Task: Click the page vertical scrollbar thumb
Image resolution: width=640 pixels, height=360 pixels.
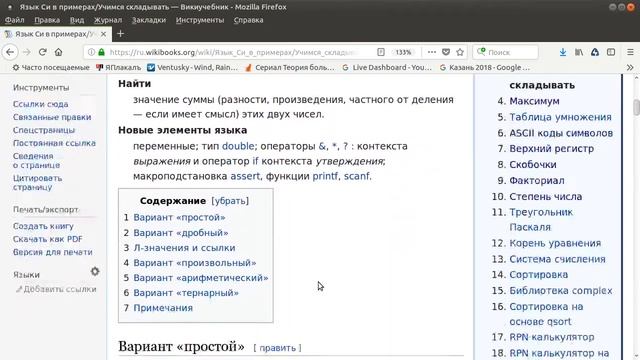Action: (x=636, y=108)
